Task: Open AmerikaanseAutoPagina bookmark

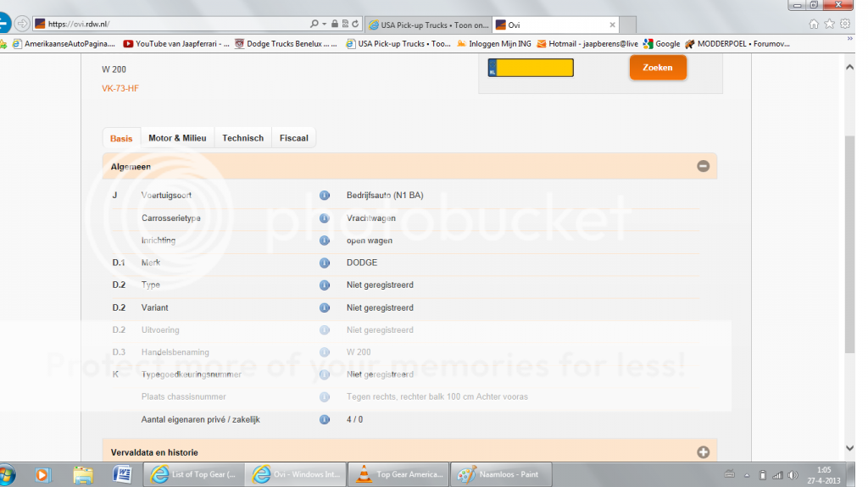Action: pyautogui.click(x=64, y=44)
